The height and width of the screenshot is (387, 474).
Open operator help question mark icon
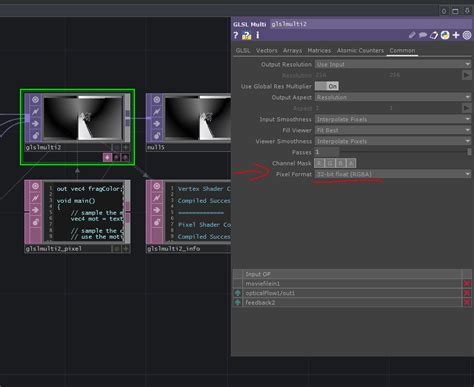[x=236, y=35]
